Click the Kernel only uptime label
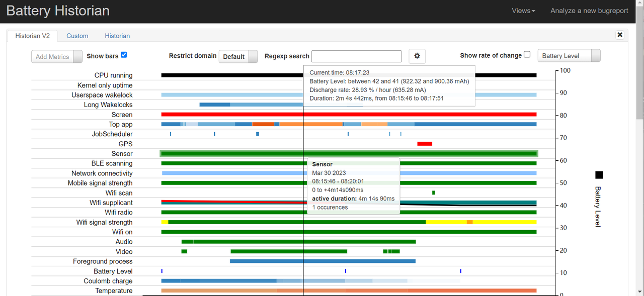Screen dimensions: 644x296 point(105,85)
